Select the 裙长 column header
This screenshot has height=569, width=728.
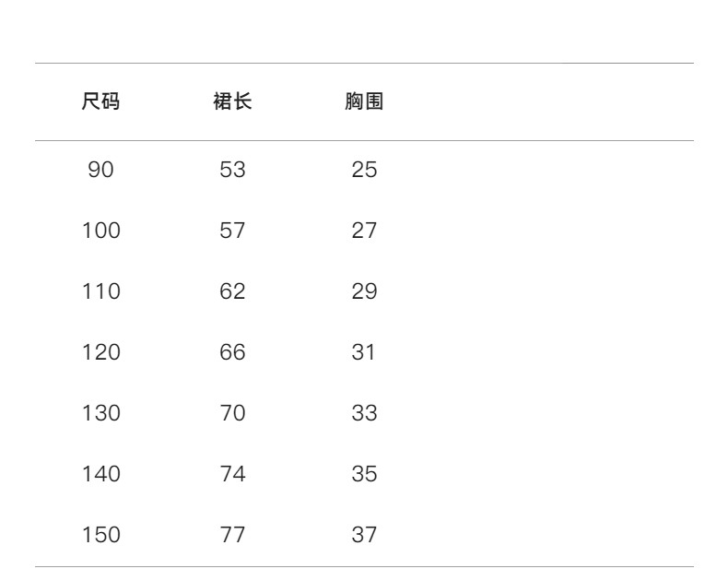point(232,102)
